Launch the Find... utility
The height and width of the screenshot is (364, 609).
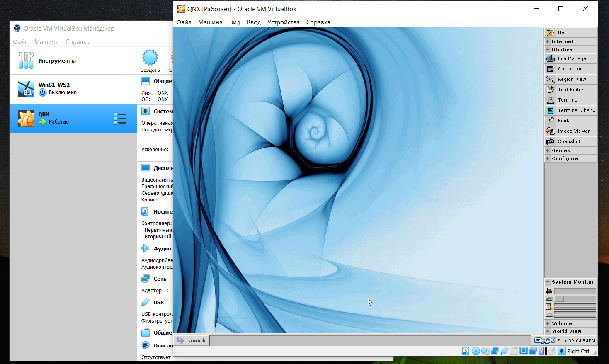tap(571, 121)
